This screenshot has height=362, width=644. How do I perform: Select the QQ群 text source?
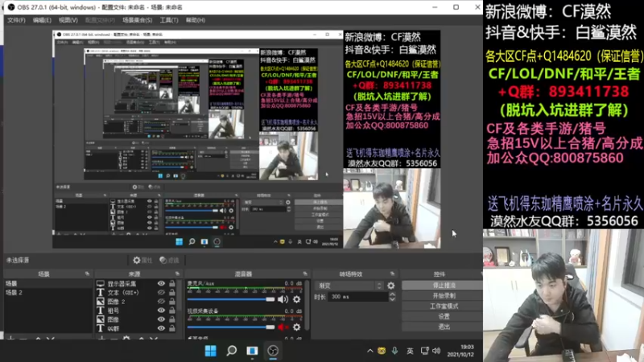tap(113, 328)
